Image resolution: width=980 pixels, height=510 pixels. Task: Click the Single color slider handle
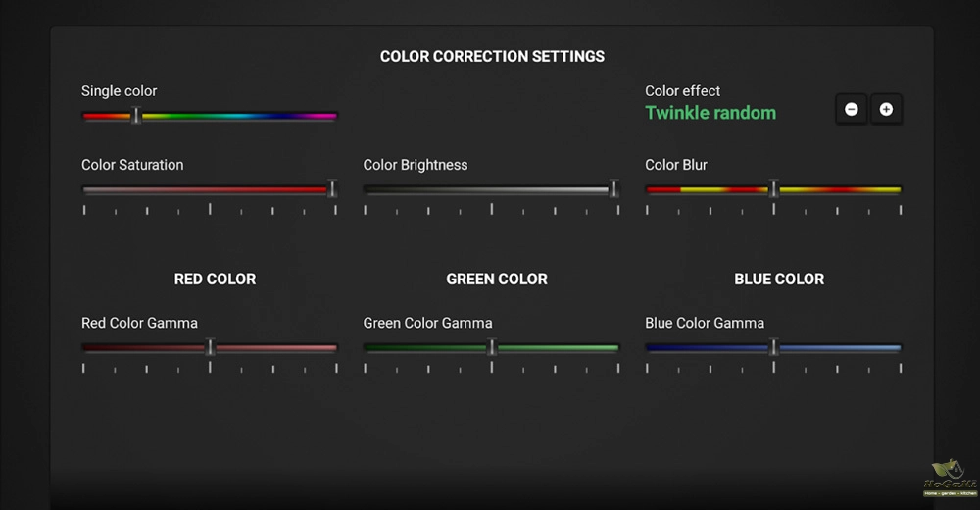tap(136, 116)
